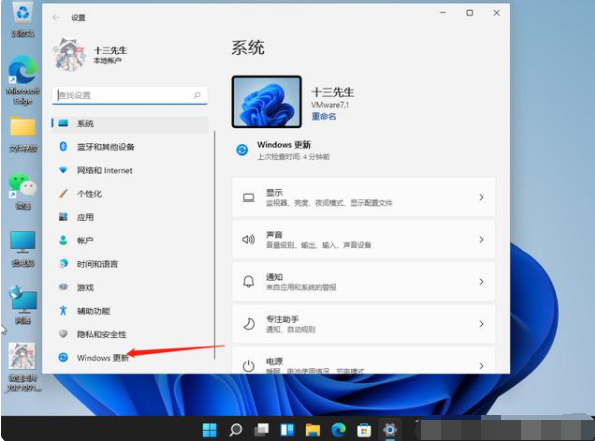This screenshot has width=595, height=441.
Task: Click the PC wallpaper thumbnail under 系统
Action: (x=267, y=102)
